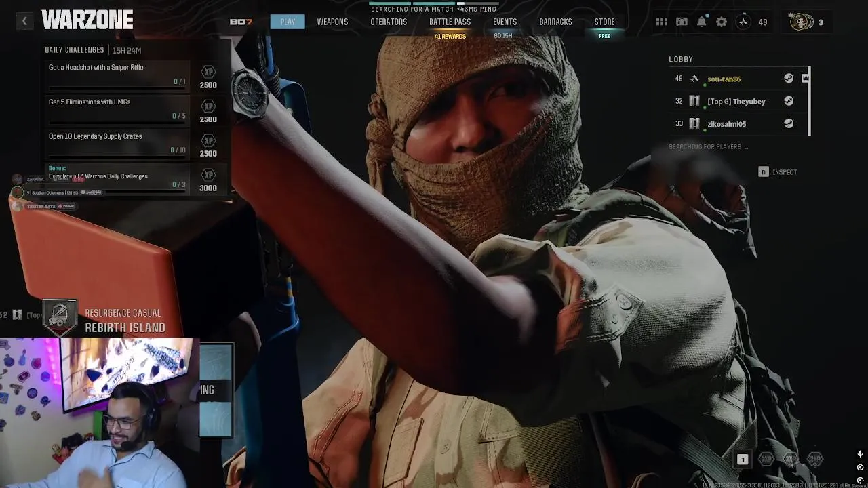Activate the third 2XP token
868x488 pixels.
(x=815, y=459)
